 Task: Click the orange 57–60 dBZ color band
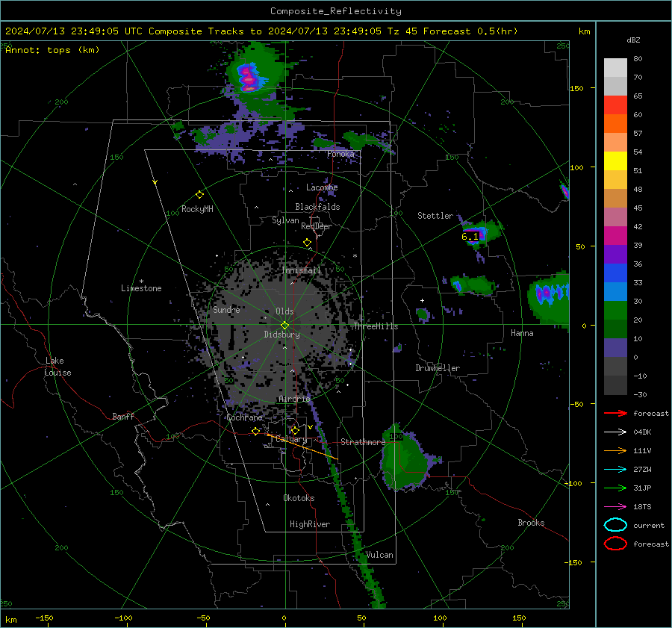click(x=615, y=124)
